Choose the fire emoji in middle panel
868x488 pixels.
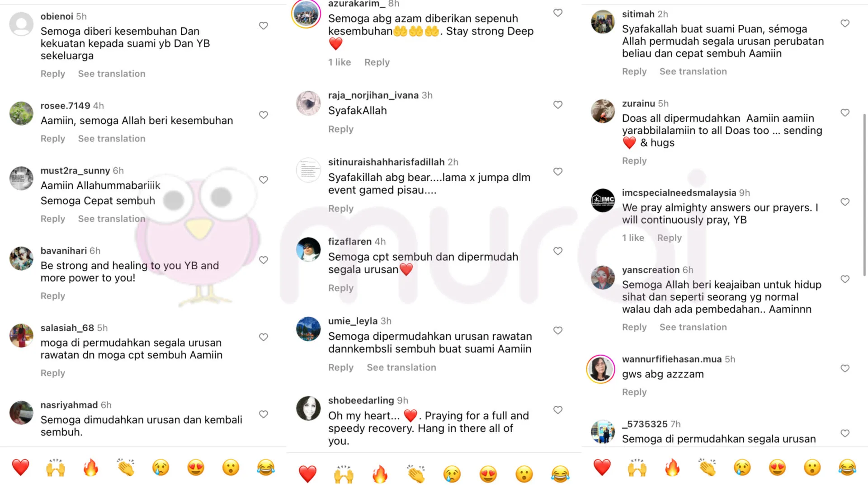(x=380, y=474)
